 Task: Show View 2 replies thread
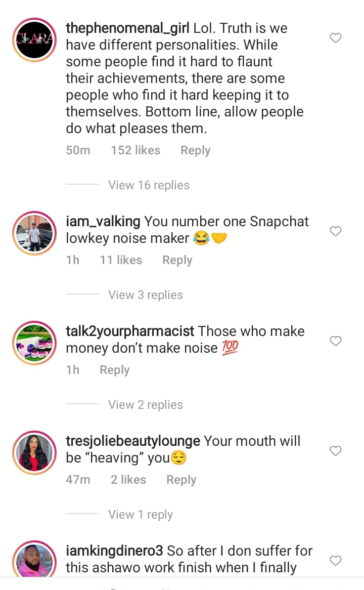[145, 405]
